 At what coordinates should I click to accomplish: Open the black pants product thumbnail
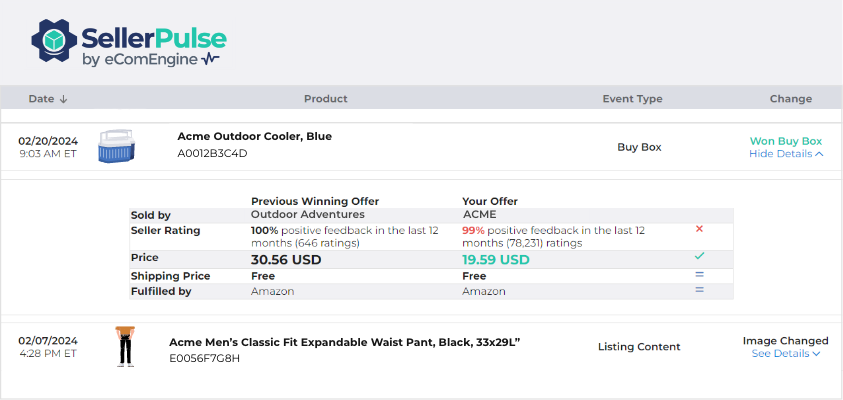click(125, 346)
